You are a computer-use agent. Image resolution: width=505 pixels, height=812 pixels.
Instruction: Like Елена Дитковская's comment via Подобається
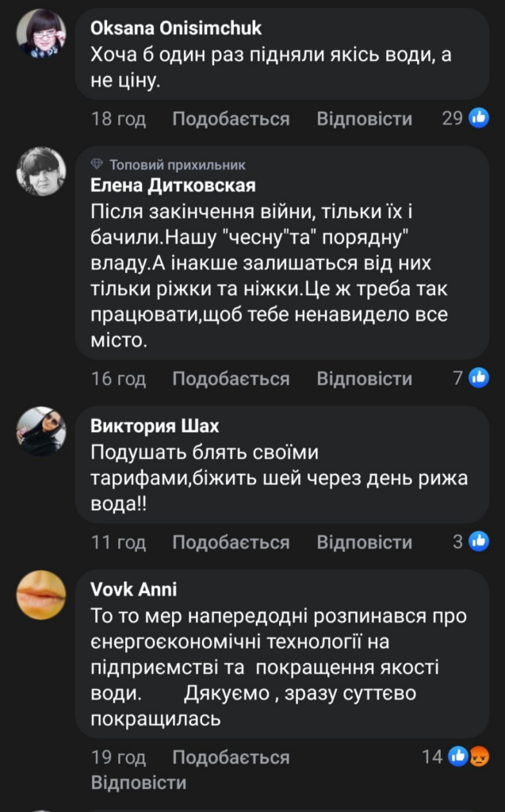point(231,378)
